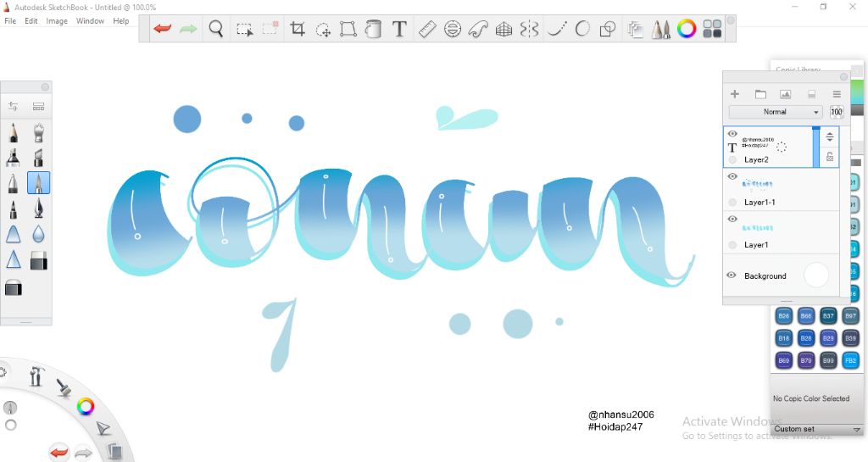Viewport: 868px width, 462px height.
Task: Toggle the Layer Editor window
Action: [x=636, y=29]
